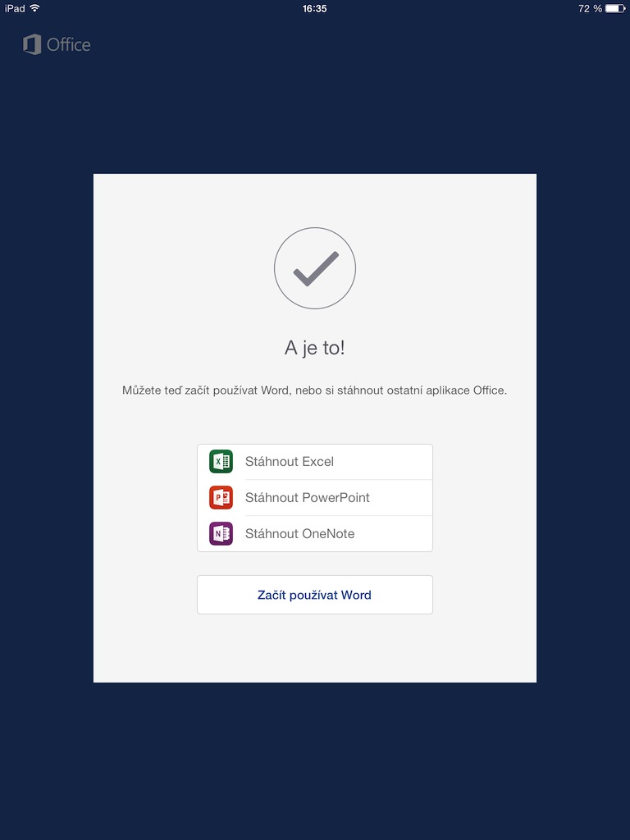Tap the green Excel app icon
The image size is (630, 840).
point(221,462)
